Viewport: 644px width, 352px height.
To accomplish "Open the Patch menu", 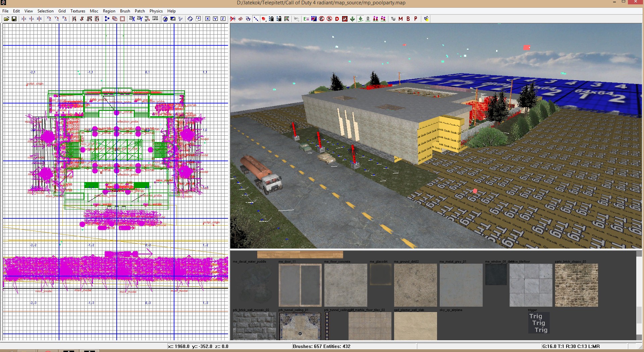I will click(x=140, y=11).
